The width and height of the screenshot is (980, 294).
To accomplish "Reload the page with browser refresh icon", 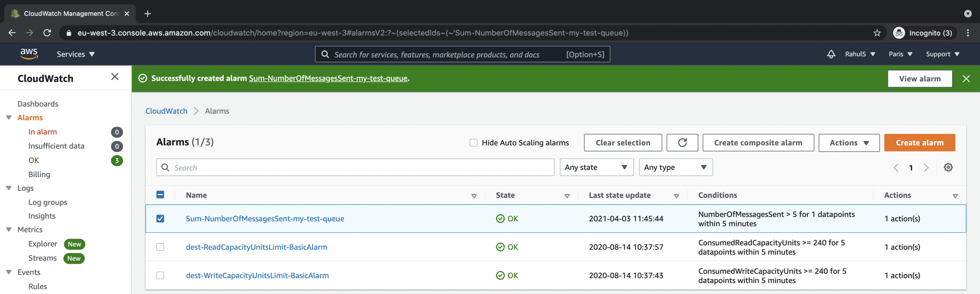I will coord(47,33).
